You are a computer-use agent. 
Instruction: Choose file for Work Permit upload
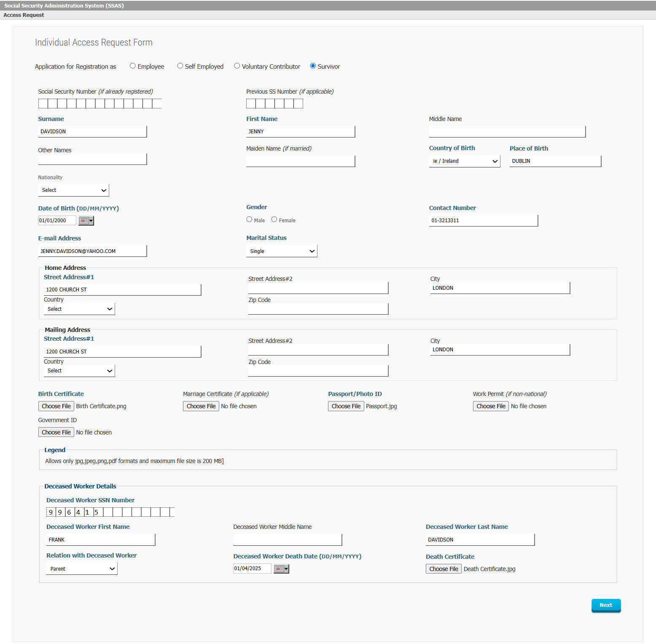pos(491,406)
